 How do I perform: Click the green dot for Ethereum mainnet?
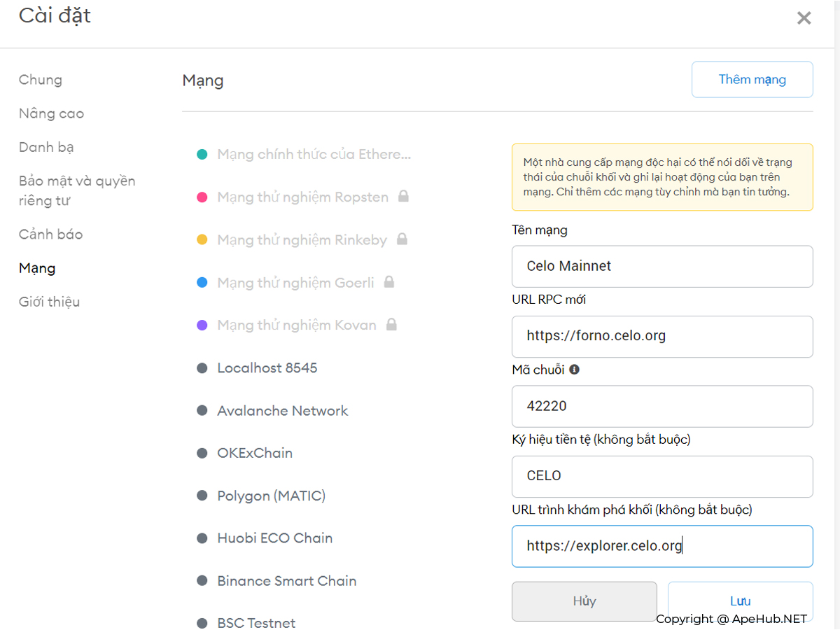[202, 154]
